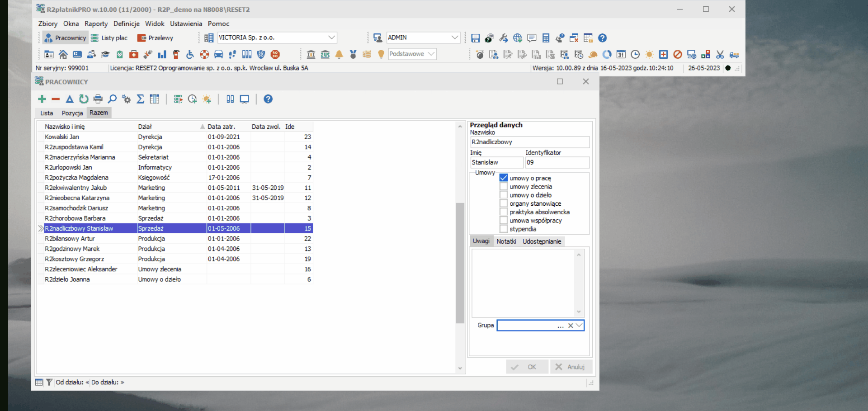Image resolution: width=868 pixels, height=411 pixels.
Task: Click the graduation cap education icon
Action: (x=105, y=54)
